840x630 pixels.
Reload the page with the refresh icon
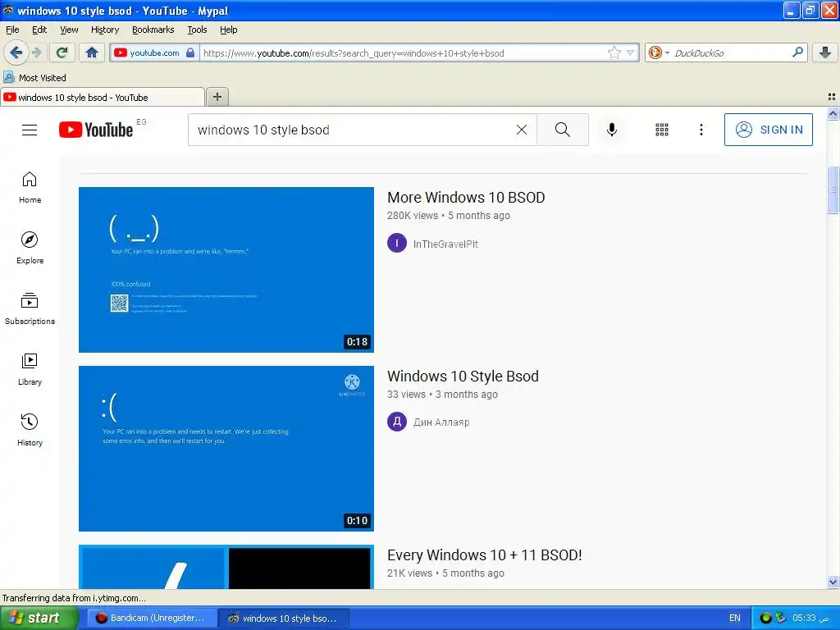[x=62, y=52]
